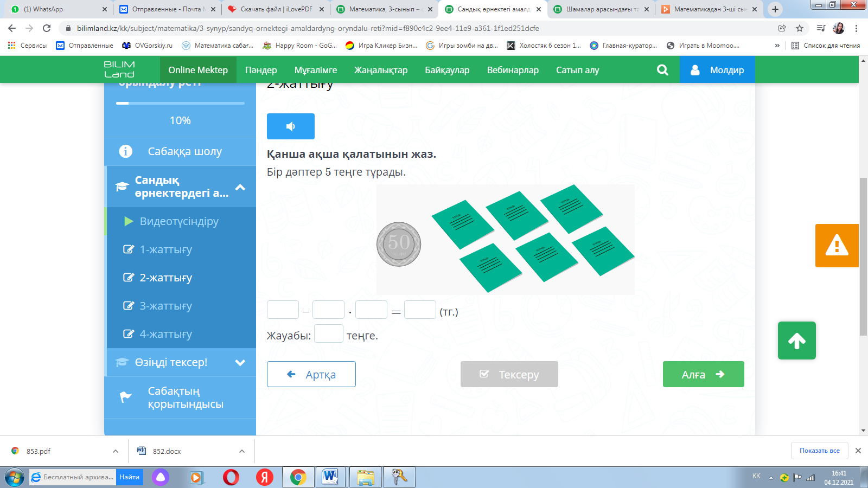Open the 853.pdf download options arrow

[116, 451]
